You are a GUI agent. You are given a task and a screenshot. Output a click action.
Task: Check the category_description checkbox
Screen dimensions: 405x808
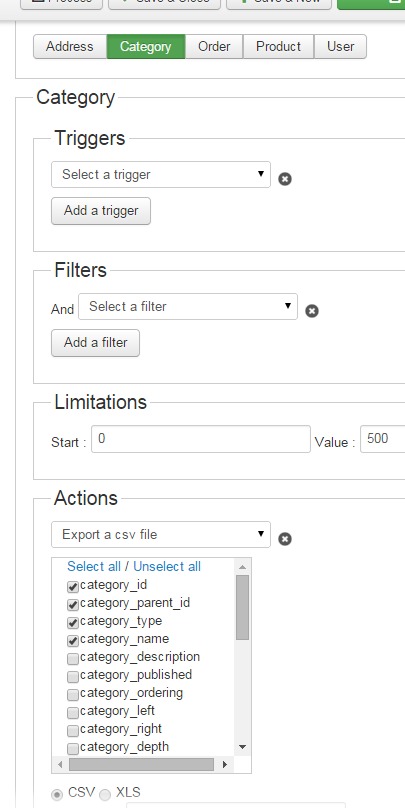pos(73,659)
